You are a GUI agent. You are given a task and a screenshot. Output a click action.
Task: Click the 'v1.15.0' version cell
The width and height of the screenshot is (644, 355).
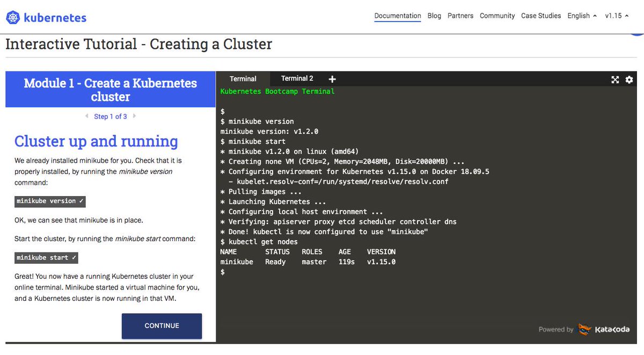381,262
